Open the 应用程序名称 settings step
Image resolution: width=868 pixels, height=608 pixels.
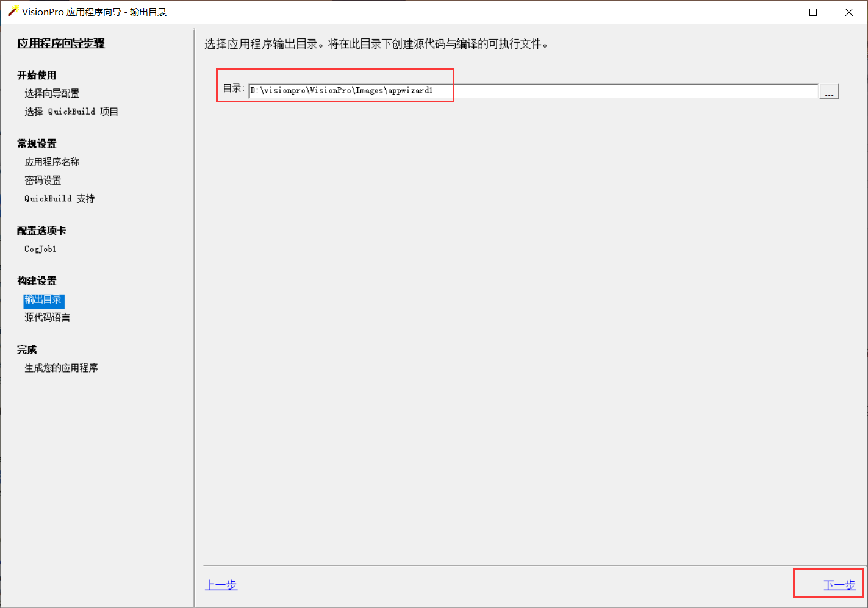tap(52, 162)
